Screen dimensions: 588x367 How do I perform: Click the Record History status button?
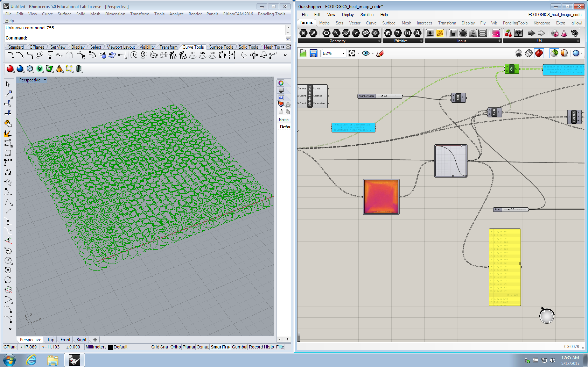[x=261, y=347]
